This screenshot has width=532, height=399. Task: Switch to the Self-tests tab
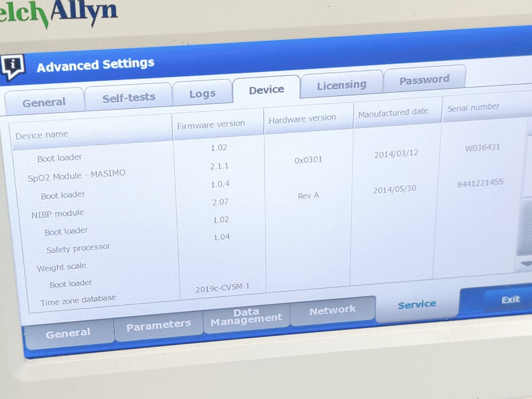pos(128,97)
